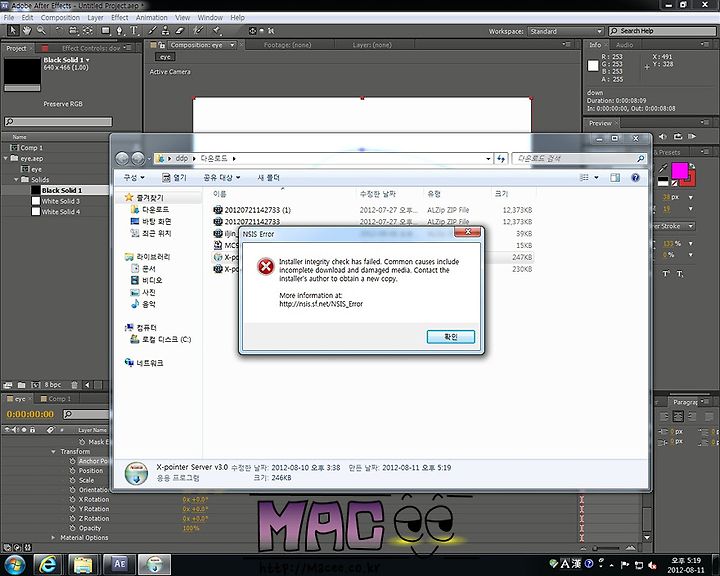Toggle the preview pane icon in Explorer
This screenshot has height=576, width=720.
tap(615, 177)
